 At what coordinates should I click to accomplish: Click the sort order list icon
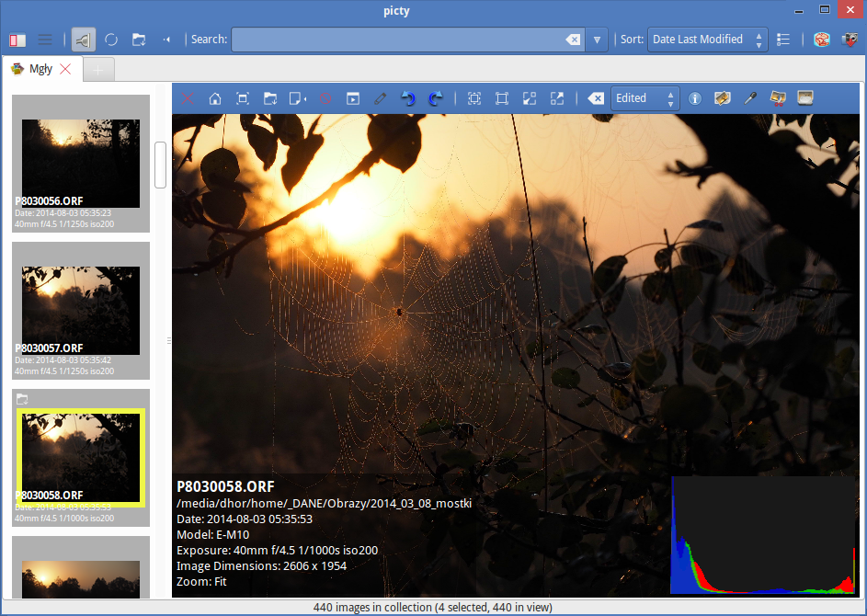783,40
